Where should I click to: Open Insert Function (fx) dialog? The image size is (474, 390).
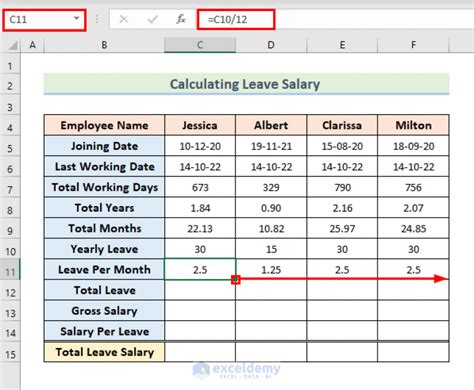[x=181, y=19]
